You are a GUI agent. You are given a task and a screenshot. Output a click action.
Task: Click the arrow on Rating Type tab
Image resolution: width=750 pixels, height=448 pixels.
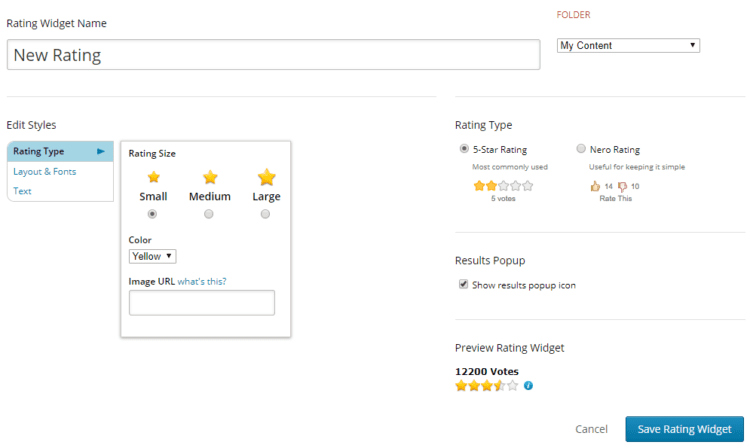tap(100, 152)
